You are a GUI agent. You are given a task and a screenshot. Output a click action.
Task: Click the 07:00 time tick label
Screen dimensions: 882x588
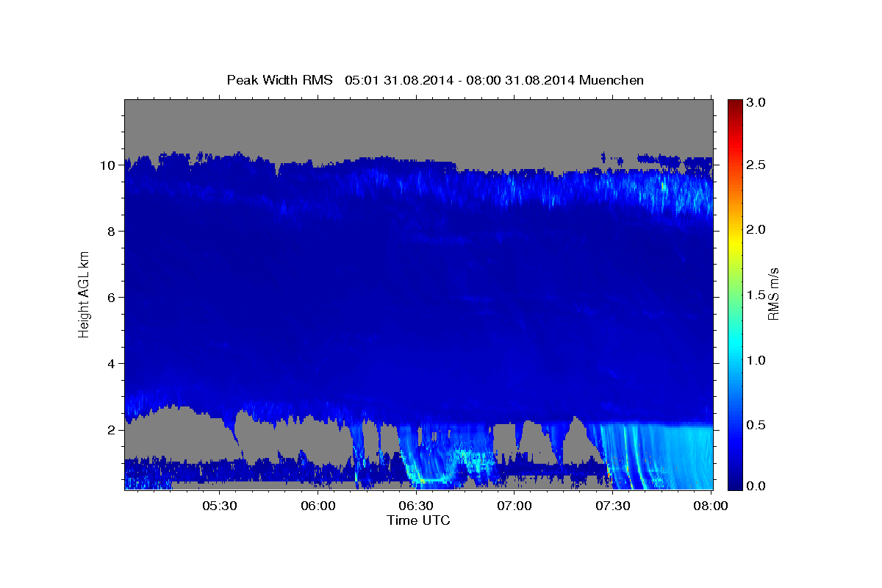coord(514,506)
